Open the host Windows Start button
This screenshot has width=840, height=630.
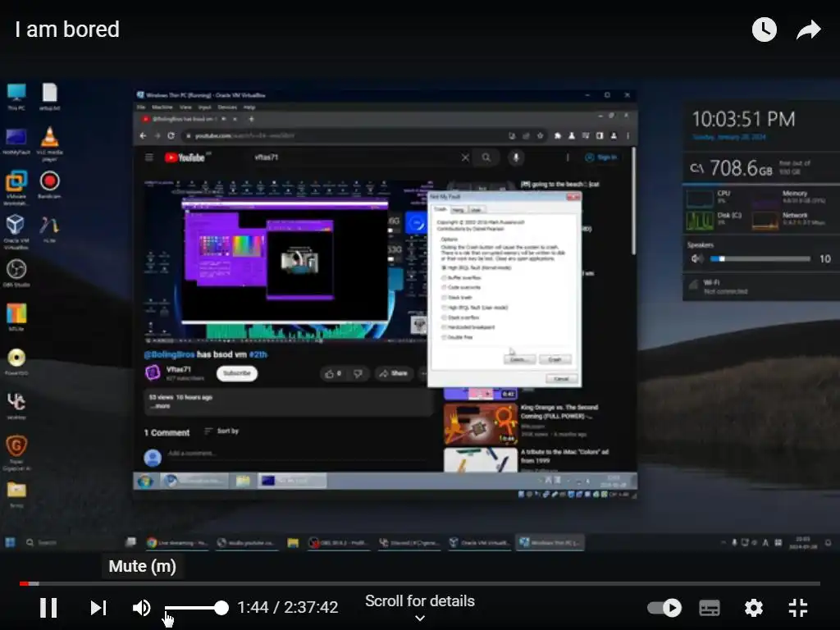click(x=10, y=543)
